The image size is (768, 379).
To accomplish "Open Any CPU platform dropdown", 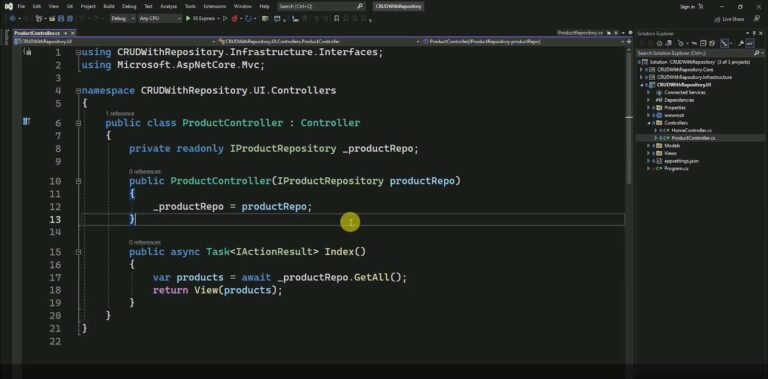I will tap(160, 18).
